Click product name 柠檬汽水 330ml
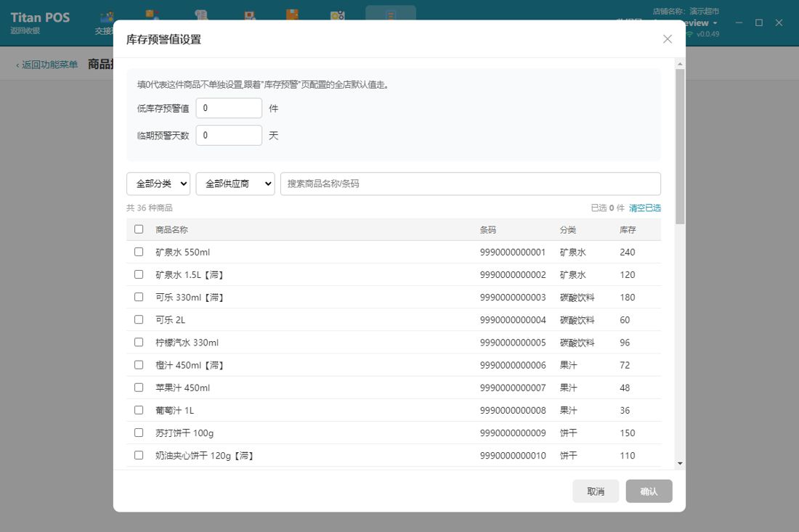The width and height of the screenshot is (799, 532). click(187, 343)
